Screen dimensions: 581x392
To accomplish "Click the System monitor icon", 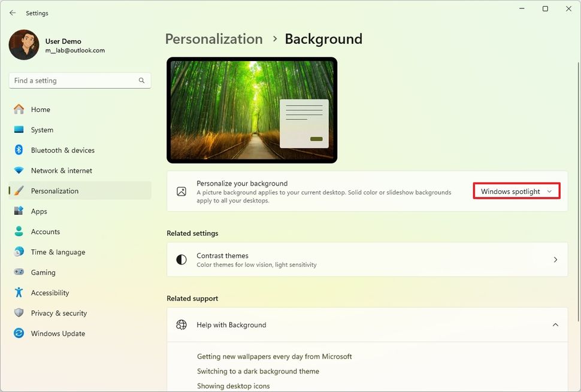I will coord(19,129).
